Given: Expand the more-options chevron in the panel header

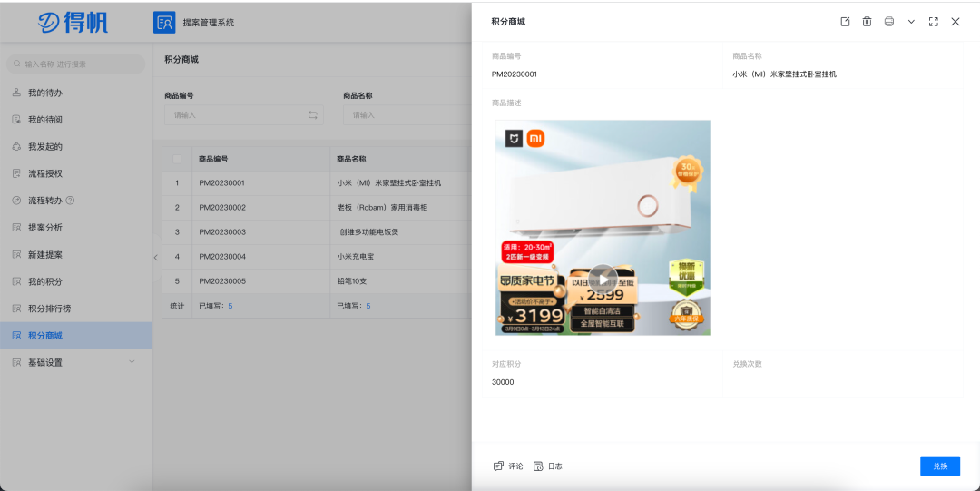Looking at the screenshot, I should click(x=911, y=22).
